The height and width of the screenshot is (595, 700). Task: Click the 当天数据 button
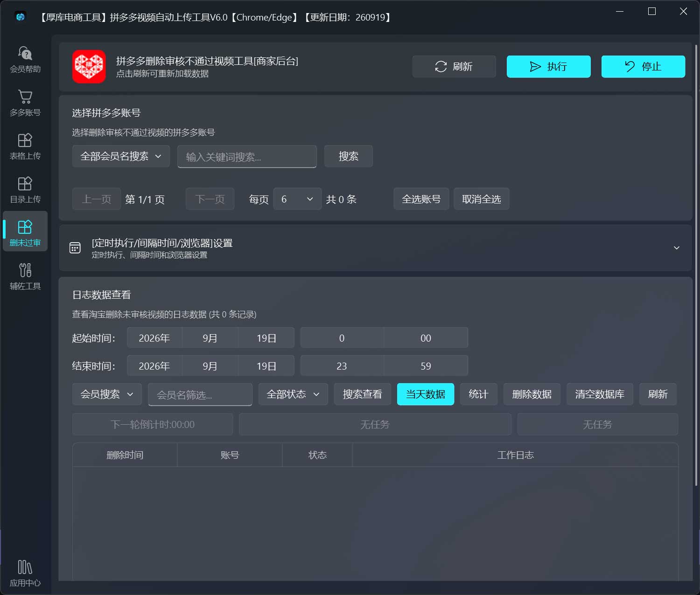pyautogui.click(x=426, y=394)
